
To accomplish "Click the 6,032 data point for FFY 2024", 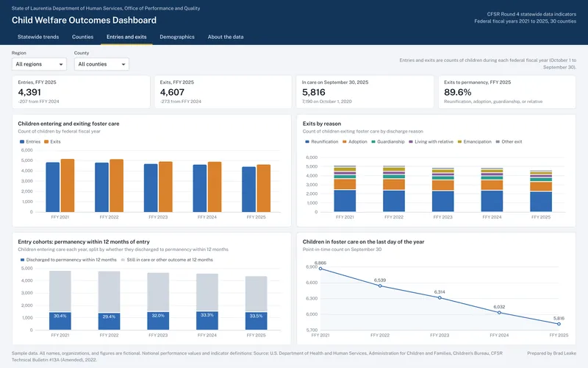I will click(x=499, y=312).
